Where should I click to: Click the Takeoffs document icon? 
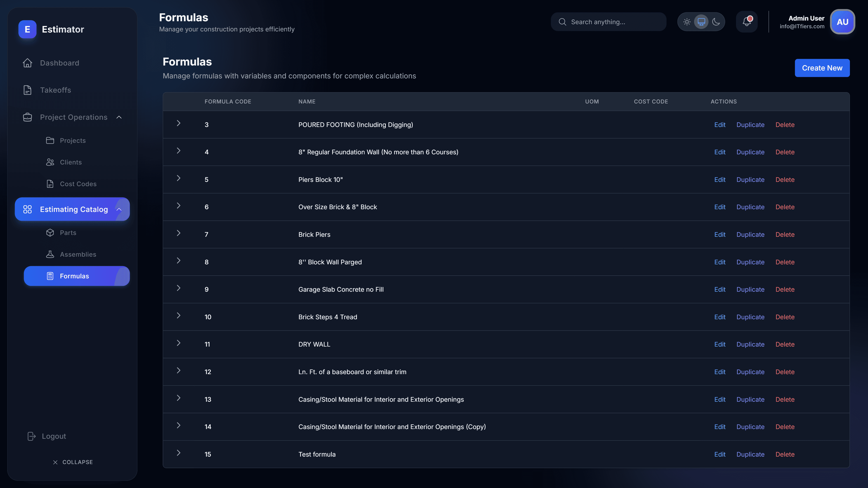point(27,90)
